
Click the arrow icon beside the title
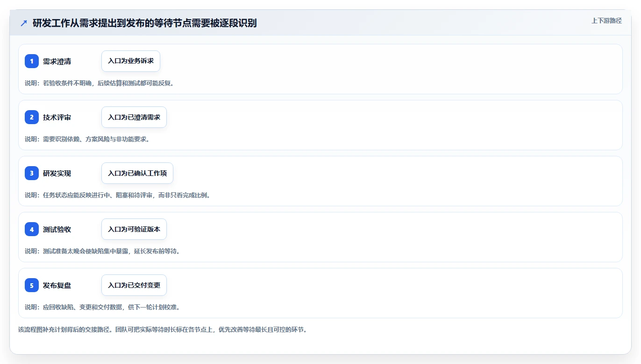pyautogui.click(x=24, y=23)
